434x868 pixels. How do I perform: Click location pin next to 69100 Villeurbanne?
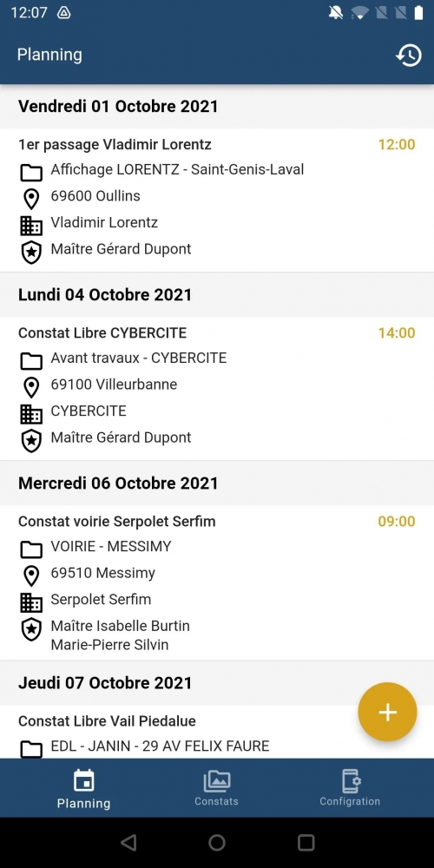coord(31,387)
